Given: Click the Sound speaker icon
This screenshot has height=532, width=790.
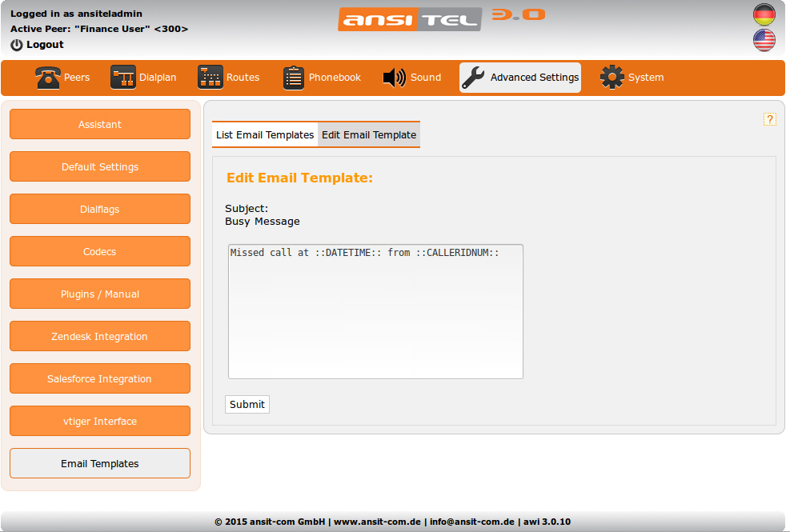Looking at the screenshot, I should tap(395, 78).
